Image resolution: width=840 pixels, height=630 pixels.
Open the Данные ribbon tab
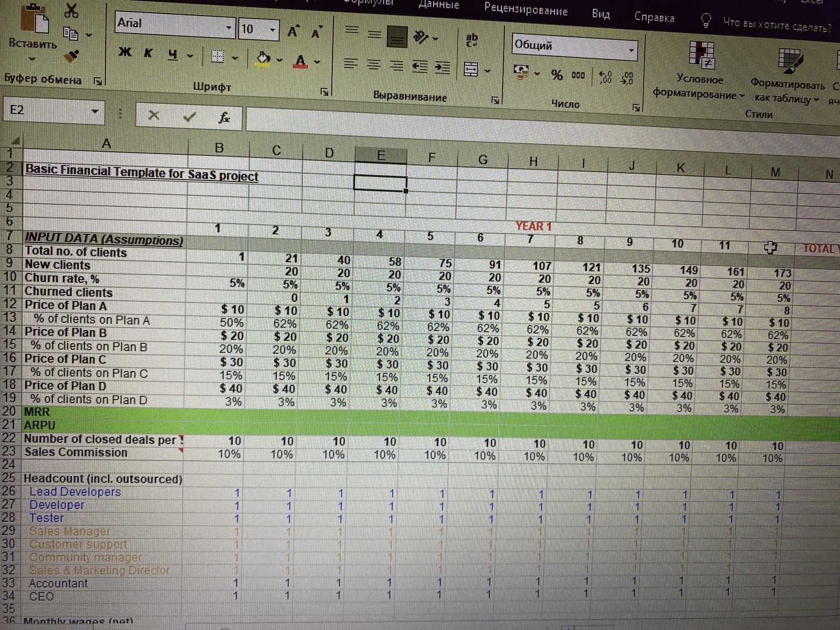click(x=439, y=5)
